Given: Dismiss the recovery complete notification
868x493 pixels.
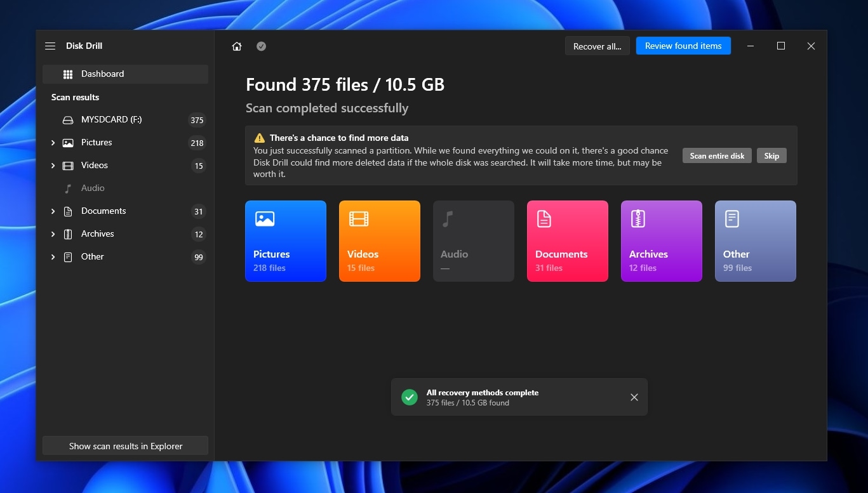Looking at the screenshot, I should coord(634,397).
